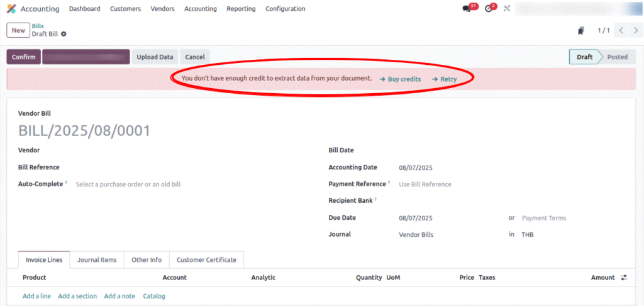
Task: Click the Account column header
Action: (175, 278)
